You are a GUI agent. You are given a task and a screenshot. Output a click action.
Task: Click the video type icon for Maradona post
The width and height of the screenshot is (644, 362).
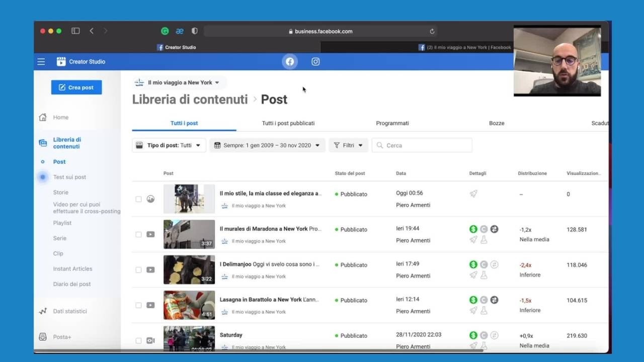[150, 234]
